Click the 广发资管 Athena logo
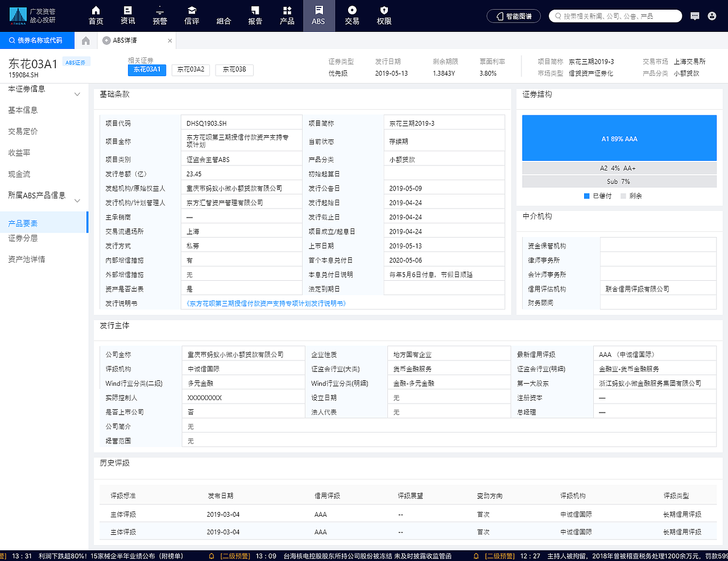728x561 pixels. 32,16
